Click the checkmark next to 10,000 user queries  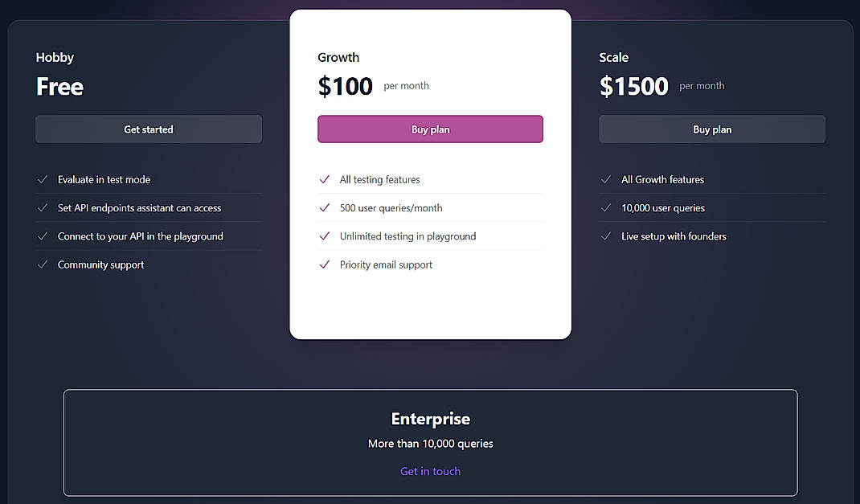(605, 207)
